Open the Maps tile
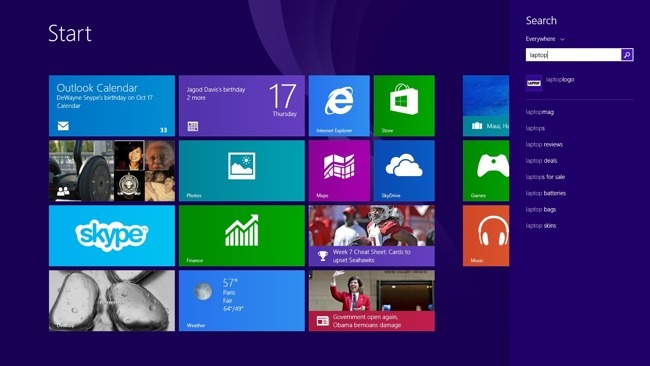The height and width of the screenshot is (366, 650). coord(339,171)
